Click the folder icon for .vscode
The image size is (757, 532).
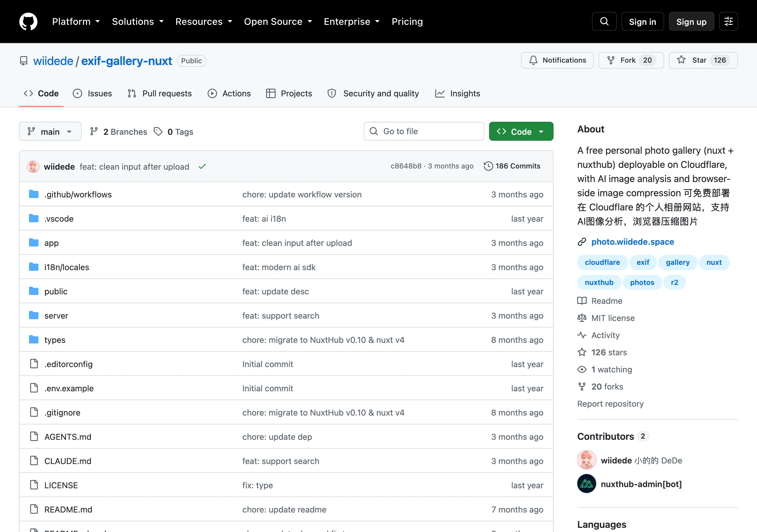pyautogui.click(x=34, y=218)
